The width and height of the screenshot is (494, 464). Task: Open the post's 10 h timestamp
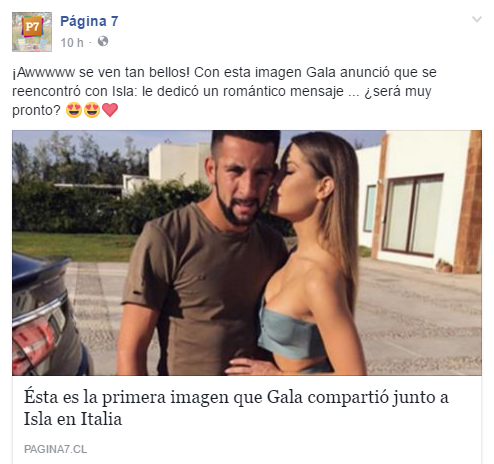tap(72, 43)
